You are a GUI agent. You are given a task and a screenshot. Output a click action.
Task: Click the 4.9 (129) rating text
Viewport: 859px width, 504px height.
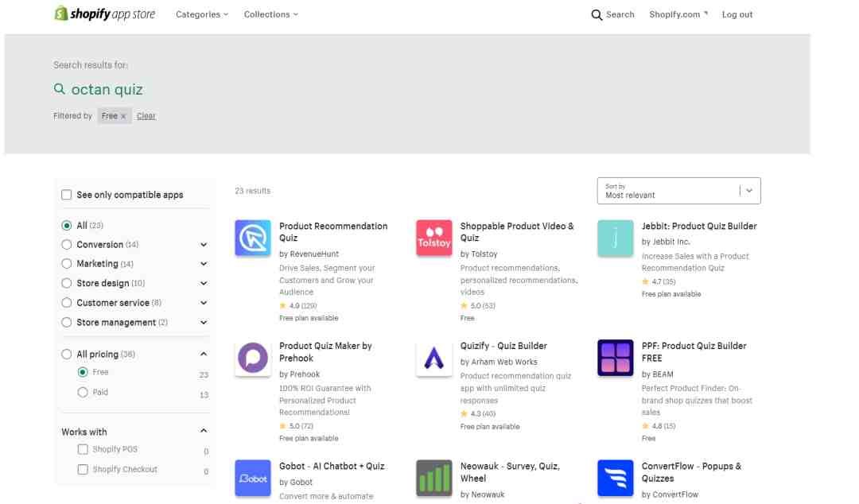(303, 306)
